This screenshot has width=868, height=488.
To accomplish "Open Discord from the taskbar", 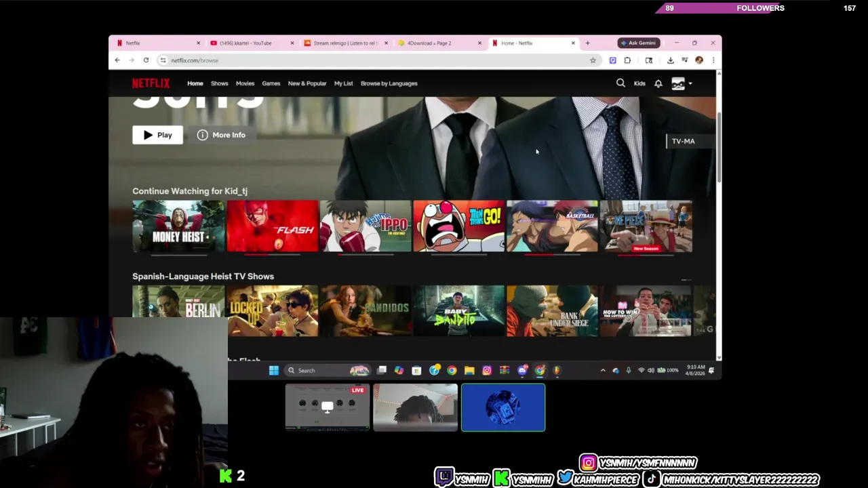I will coord(523,370).
